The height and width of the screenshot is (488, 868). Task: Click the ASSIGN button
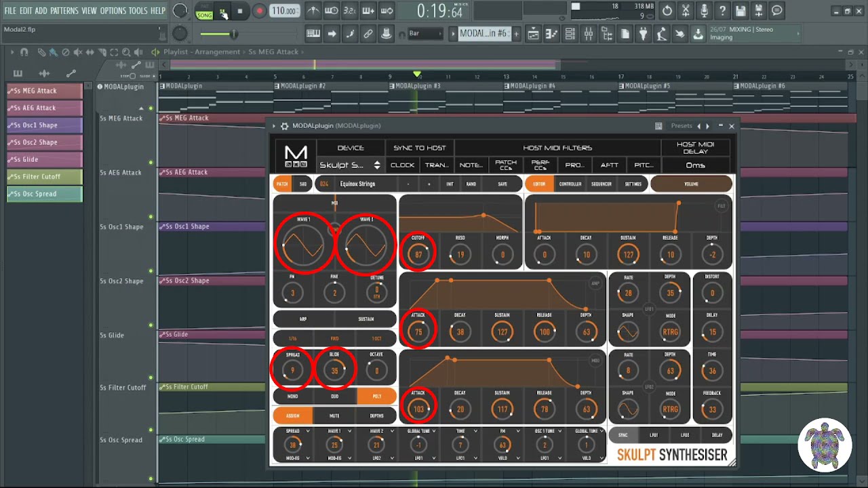(293, 416)
